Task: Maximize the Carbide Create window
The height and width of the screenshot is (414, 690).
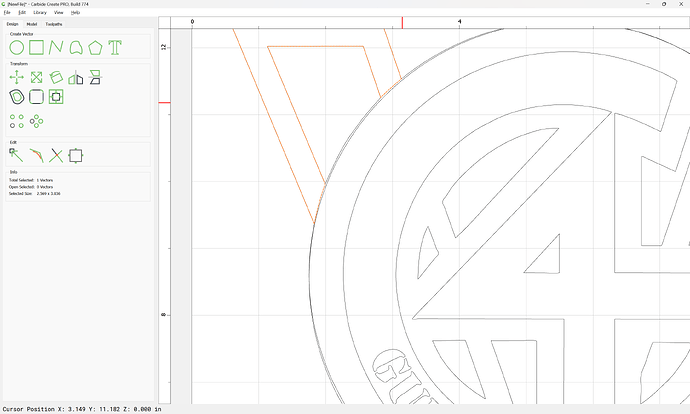Action: coord(664,4)
